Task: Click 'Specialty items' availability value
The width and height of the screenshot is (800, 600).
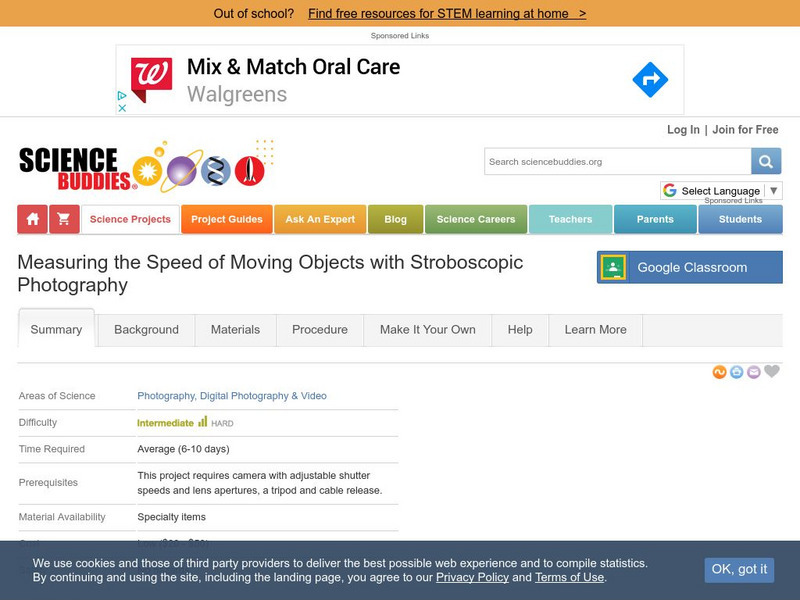Action: click(x=171, y=517)
